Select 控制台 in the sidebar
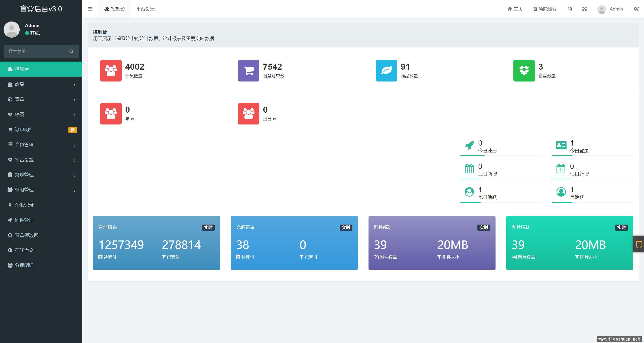 point(41,69)
